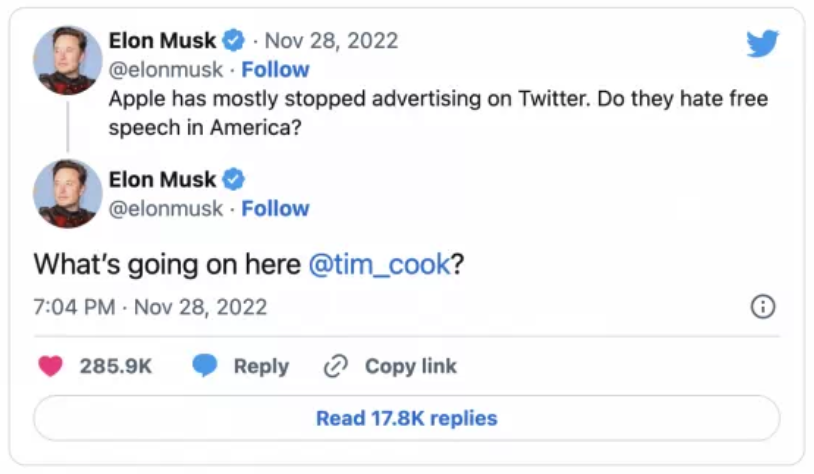814x474 pixels.
Task: Click the Reply text label
Action: pos(261,366)
